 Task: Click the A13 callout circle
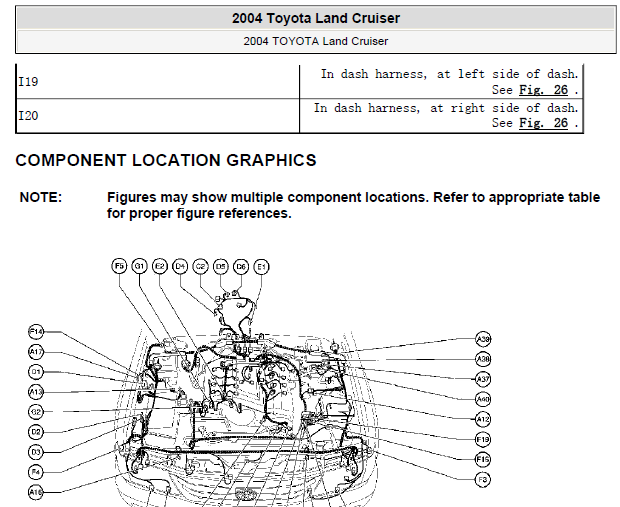(36, 392)
